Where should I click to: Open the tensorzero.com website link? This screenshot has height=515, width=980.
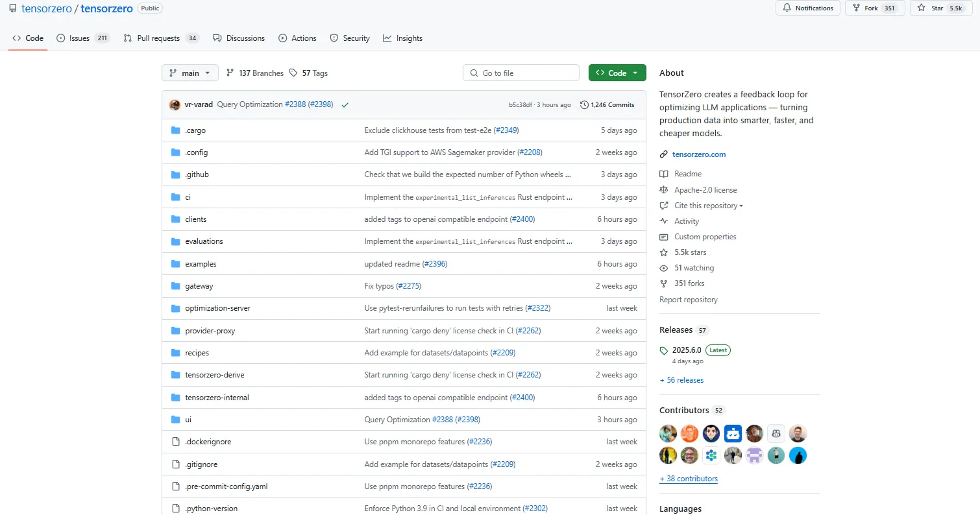[x=699, y=154]
